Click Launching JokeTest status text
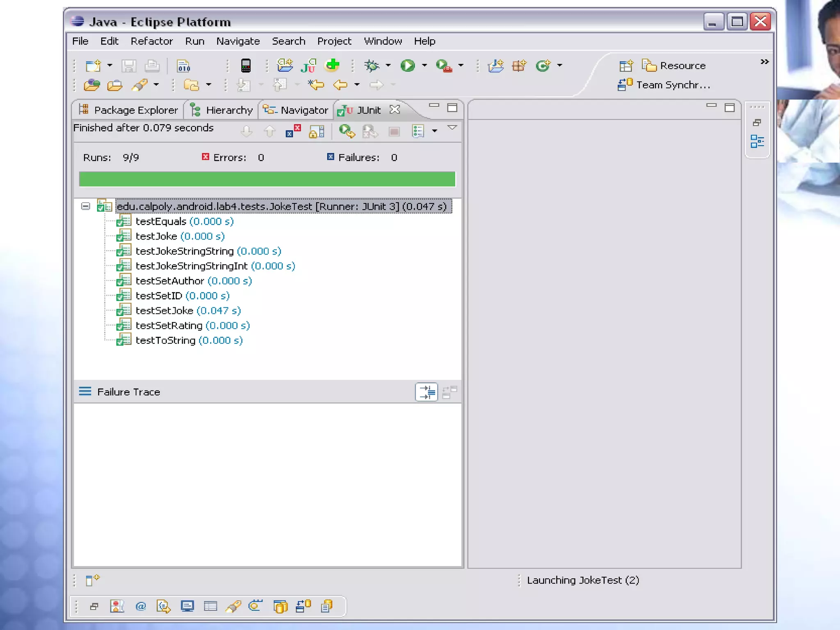The height and width of the screenshot is (630, 840). [582, 580]
